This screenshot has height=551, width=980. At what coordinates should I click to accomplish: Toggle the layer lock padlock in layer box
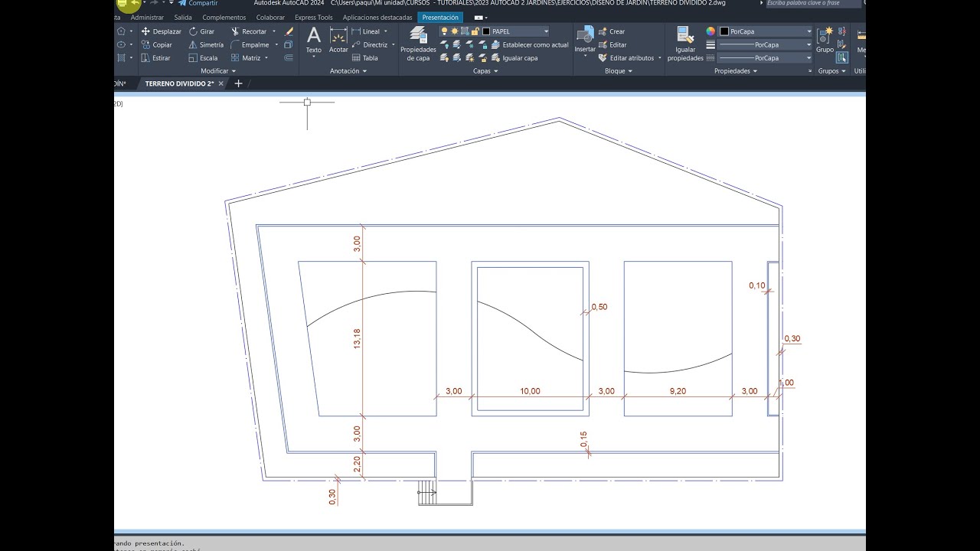[x=475, y=31]
